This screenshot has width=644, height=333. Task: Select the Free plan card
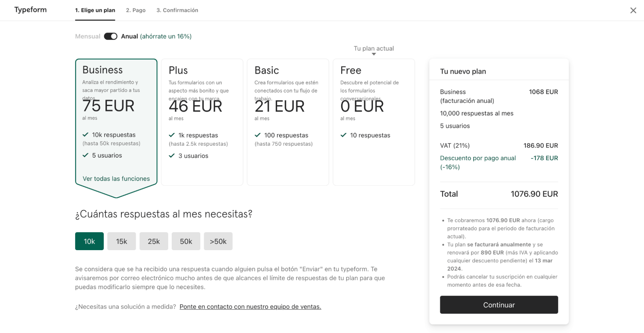click(x=374, y=122)
